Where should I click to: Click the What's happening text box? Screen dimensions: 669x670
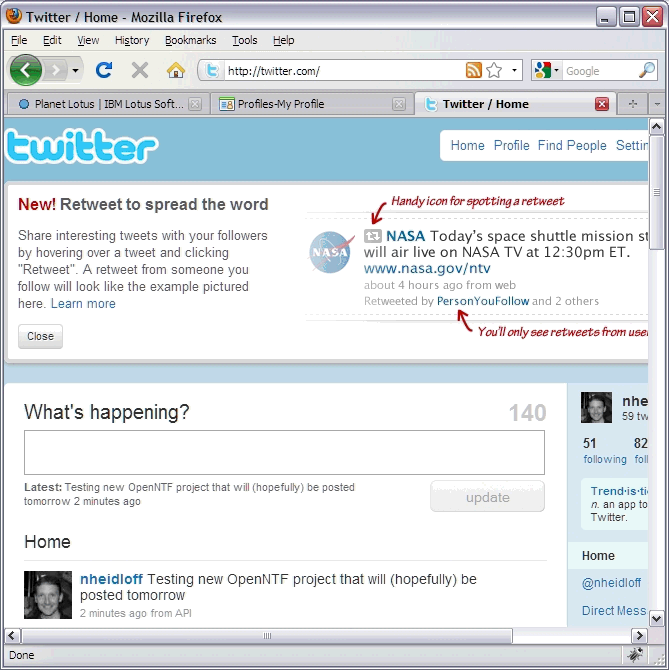284,453
